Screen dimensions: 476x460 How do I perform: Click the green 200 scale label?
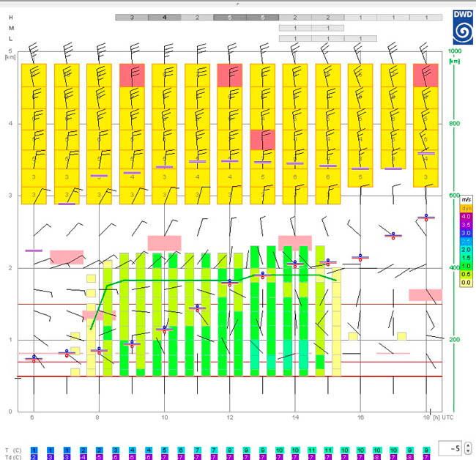pos(455,340)
